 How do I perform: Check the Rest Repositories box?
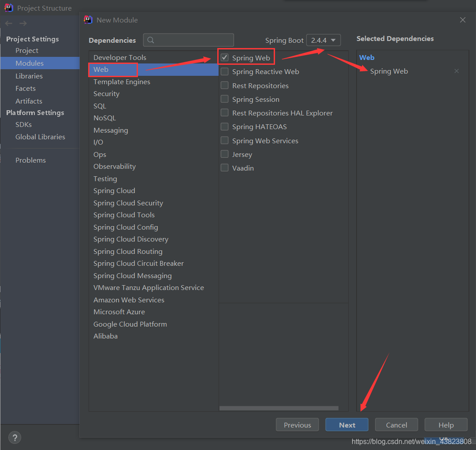(225, 86)
